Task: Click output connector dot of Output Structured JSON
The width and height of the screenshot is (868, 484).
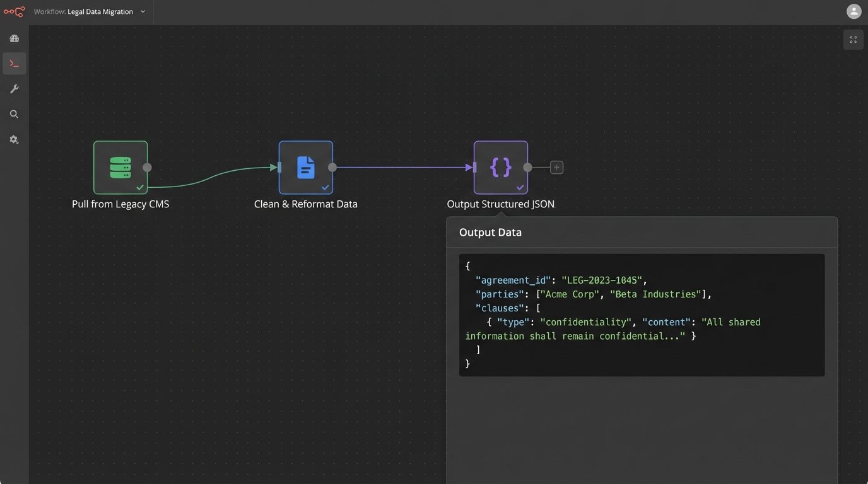Action: click(527, 168)
